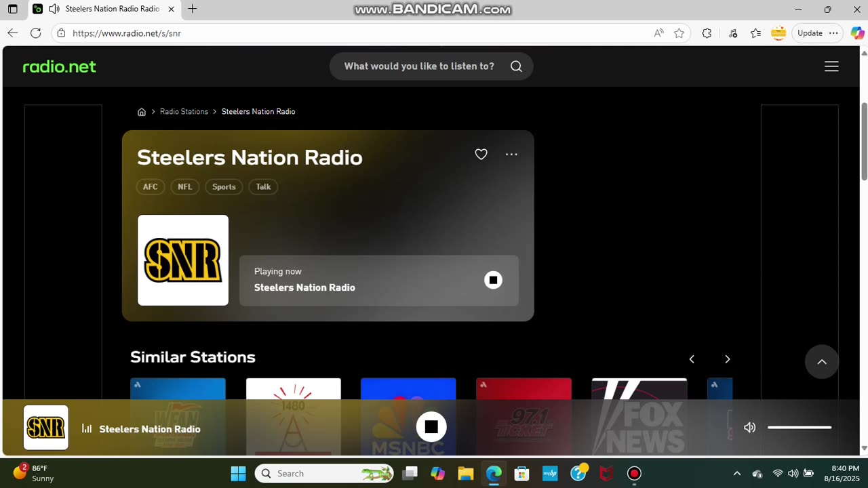Image resolution: width=868 pixels, height=488 pixels.
Task: Open the weather widget showing 86°F
Action: [34, 473]
